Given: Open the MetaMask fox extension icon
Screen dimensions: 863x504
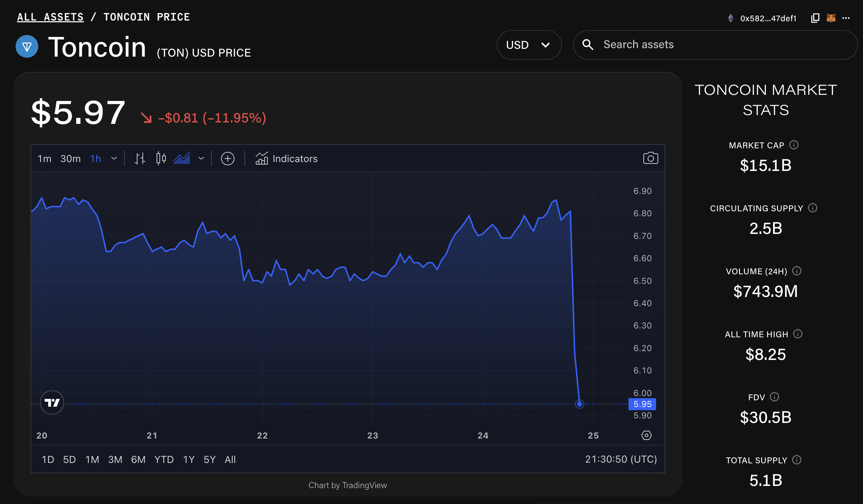Looking at the screenshot, I should [831, 17].
